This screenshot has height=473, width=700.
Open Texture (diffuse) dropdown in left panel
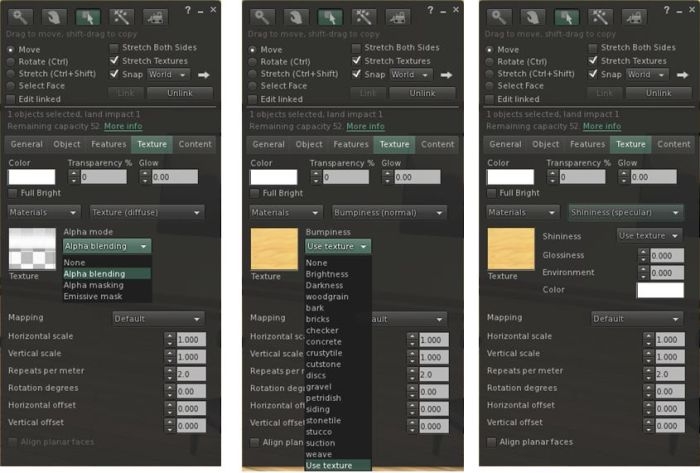pyautogui.click(x=146, y=212)
